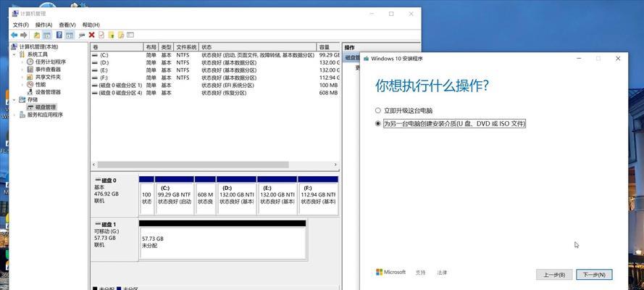Select Device Manager (设备管理器) tree icon
The image size is (644, 290).
point(30,92)
